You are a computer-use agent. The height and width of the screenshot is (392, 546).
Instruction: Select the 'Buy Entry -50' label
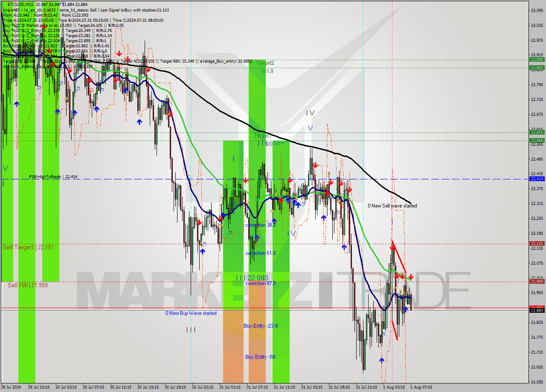point(260,357)
